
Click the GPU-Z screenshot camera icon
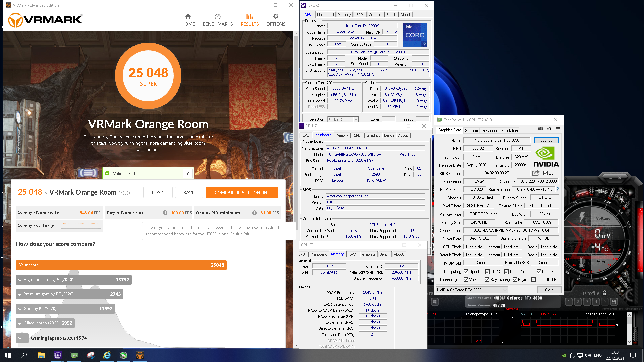(540, 129)
